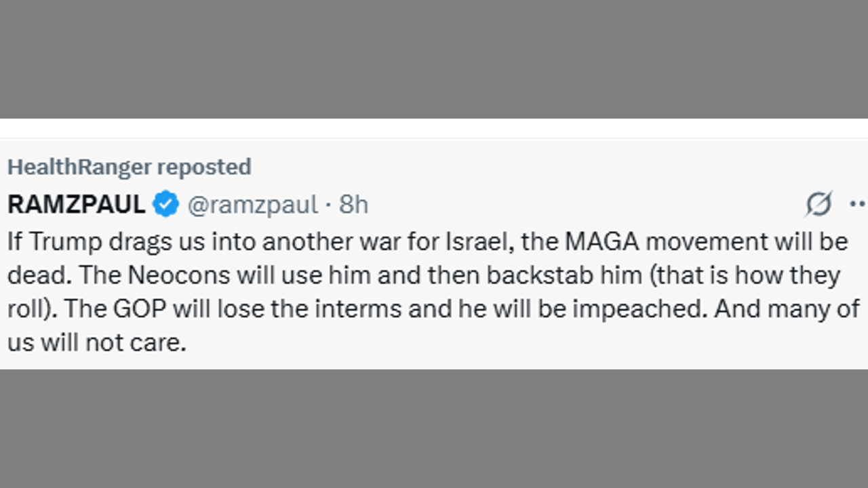This screenshot has height=488, width=868.
Task: Click the last line "us will not care."
Action: [96, 343]
